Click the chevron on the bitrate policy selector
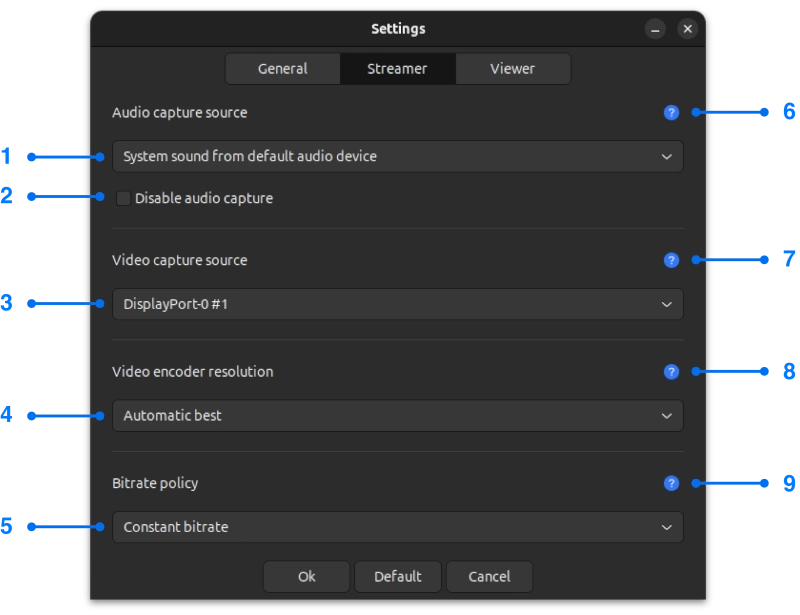 [x=667, y=527]
